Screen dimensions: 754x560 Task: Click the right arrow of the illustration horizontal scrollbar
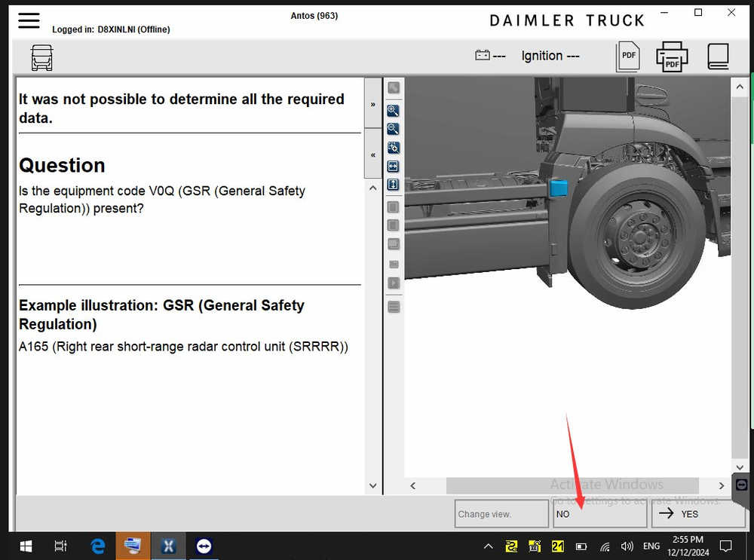721,486
